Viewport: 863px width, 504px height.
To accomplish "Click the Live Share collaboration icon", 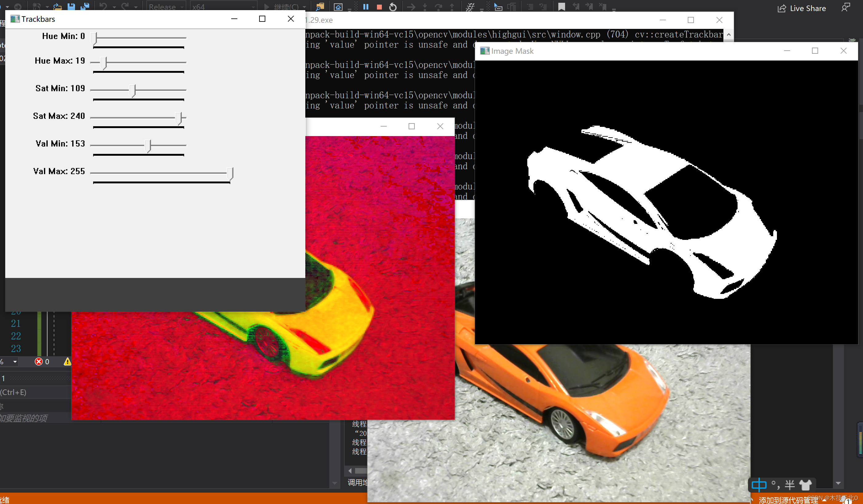I will pos(782,8).
